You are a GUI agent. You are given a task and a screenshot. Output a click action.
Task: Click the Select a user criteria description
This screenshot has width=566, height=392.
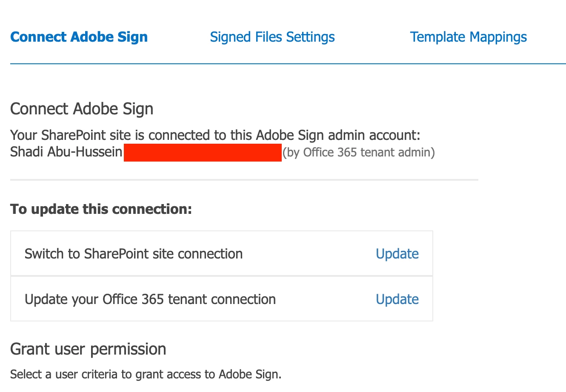click(146, 375)
